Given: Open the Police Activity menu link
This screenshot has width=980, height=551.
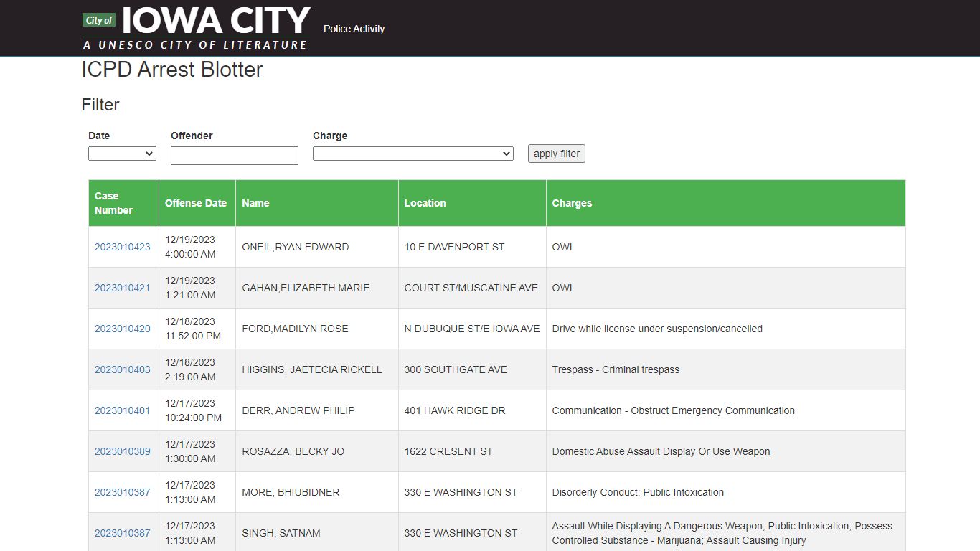Looking at the screenshot, I should pyautogui.click(x=354, y=29).
